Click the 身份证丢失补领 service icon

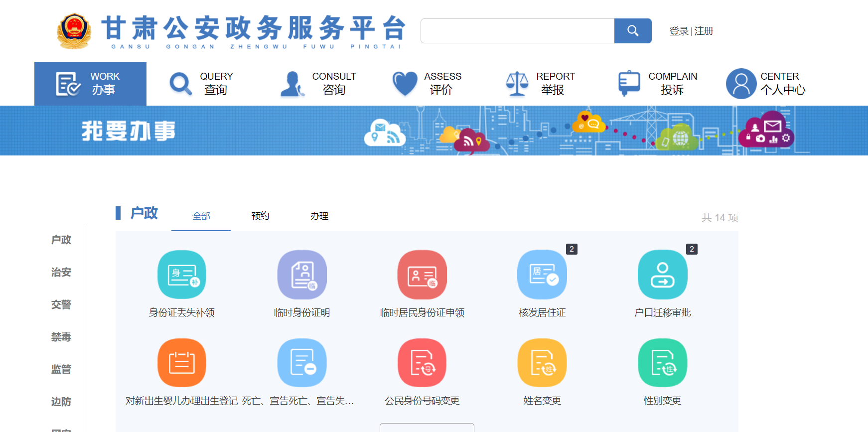click(182, 275)
